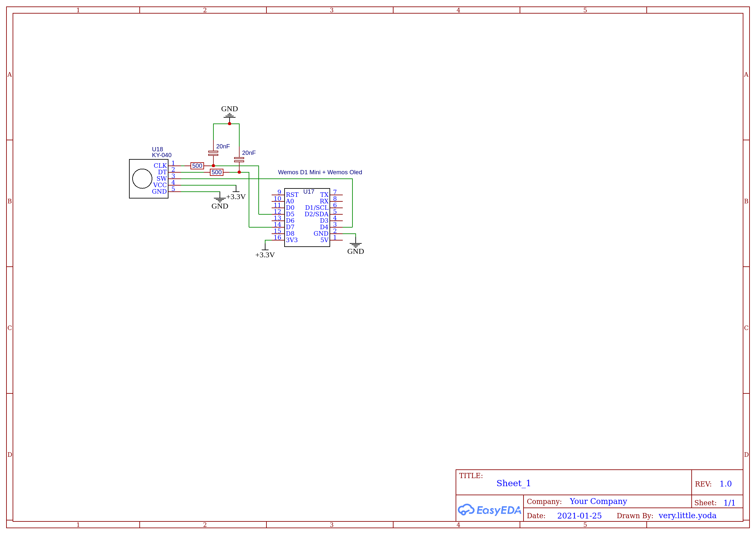Viewport: 756px width, 535px height.
Task: Click the 500 resistor on DT line
Action: (x=217, y=172)
